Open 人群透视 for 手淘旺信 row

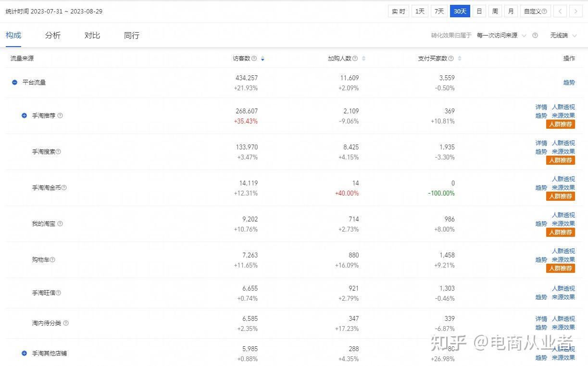point(563,289)
